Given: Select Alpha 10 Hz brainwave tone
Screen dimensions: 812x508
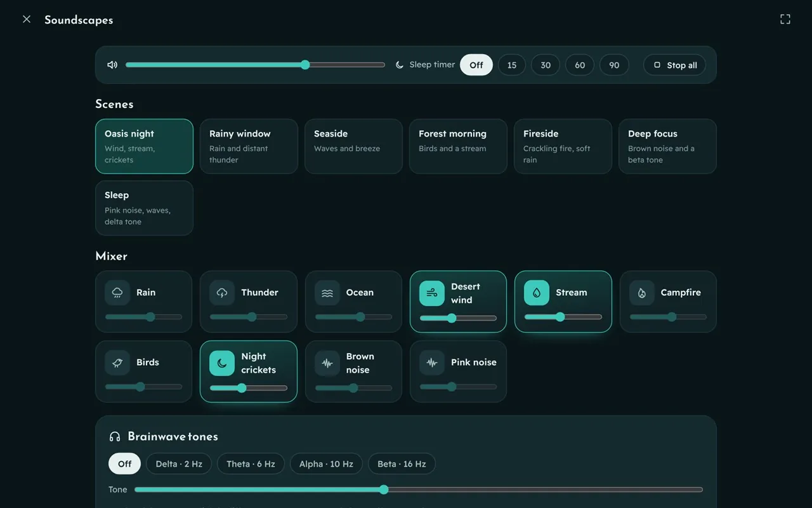Looking at the screenshot, I should pos(326,464).
